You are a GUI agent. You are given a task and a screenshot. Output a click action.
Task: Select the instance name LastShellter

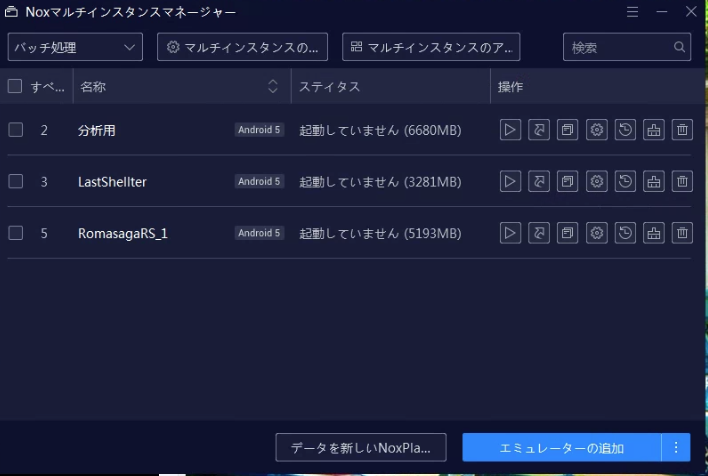[x=112, y=182]
